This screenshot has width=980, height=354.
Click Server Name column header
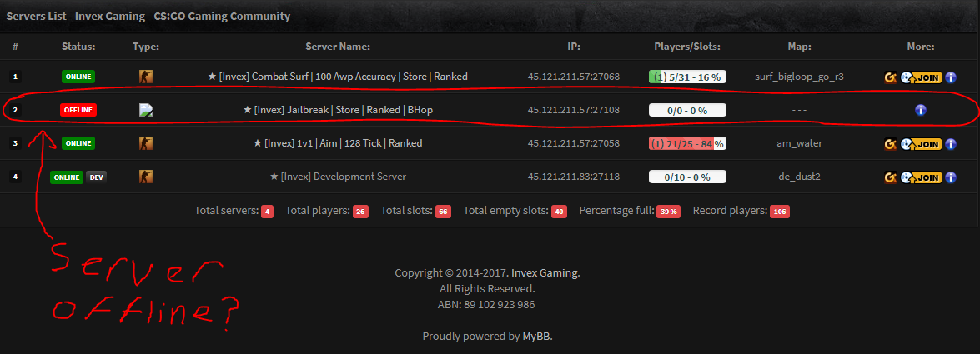(338, 47)
